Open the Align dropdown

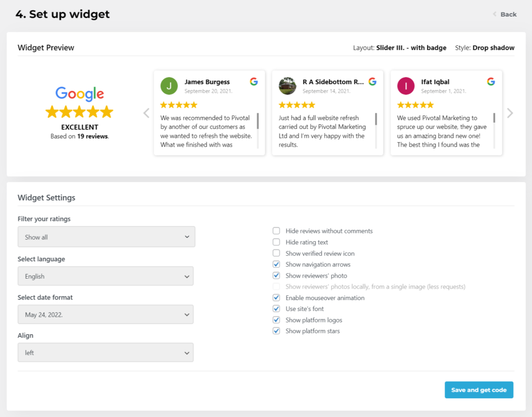(x=105, y=353)
